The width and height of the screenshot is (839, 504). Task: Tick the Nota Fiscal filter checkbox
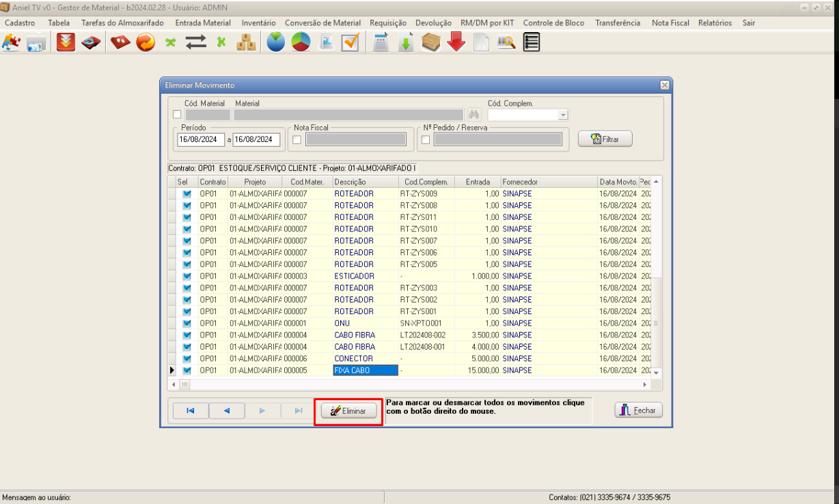pyautogui.click(x=297, y=140)
